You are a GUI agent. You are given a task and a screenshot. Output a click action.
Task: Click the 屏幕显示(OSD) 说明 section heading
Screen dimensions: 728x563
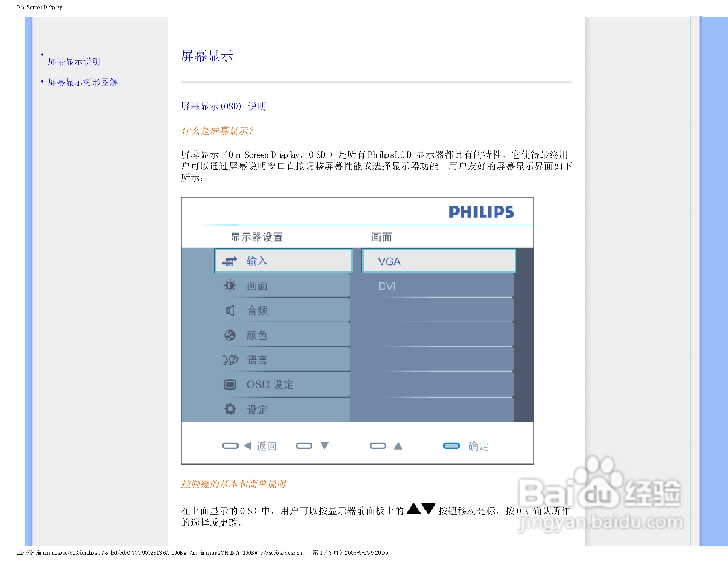tap(223, 106)
